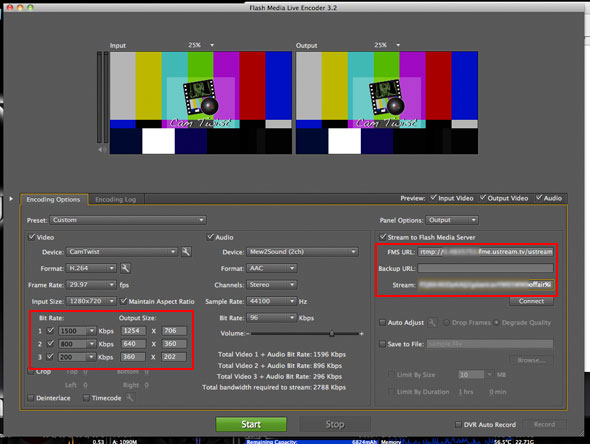Adjust the audio Volume slider

(x=332, y=333)
